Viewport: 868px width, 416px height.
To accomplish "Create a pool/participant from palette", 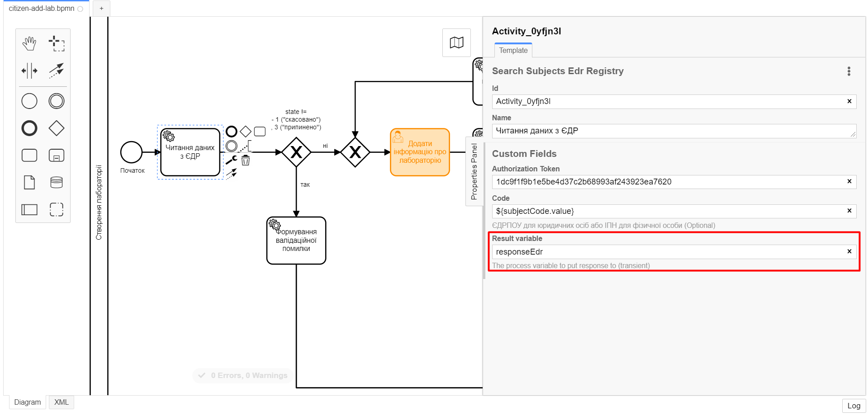I will (29, 209).
